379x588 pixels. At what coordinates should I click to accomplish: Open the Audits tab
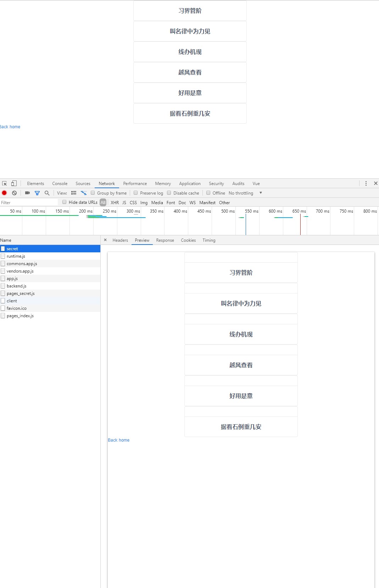coord(238,184)
